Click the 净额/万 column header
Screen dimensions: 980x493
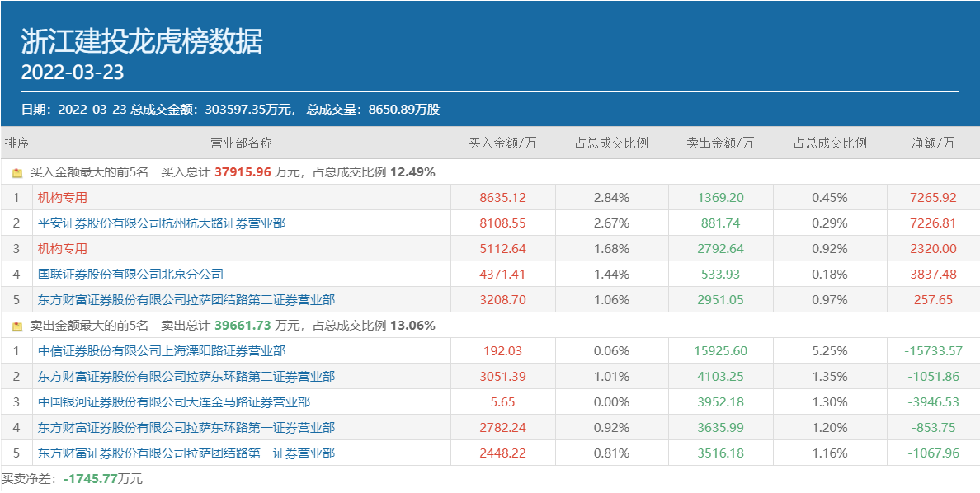tap(933, 143)
